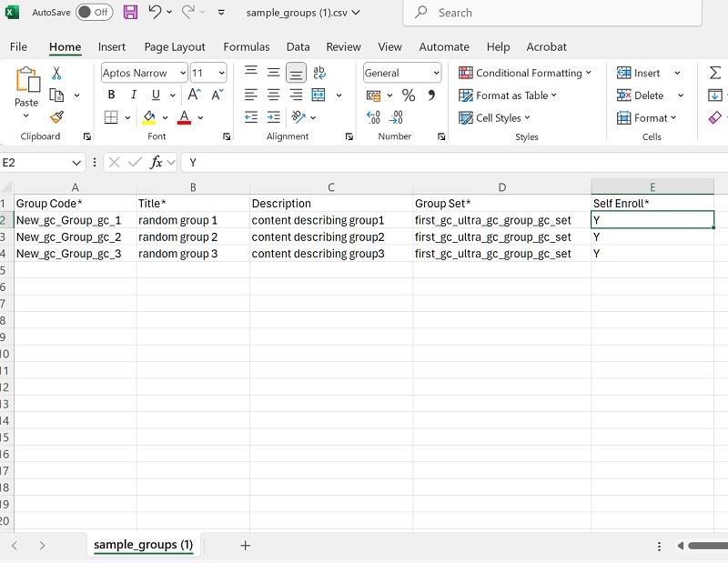
Task: Click the Cut scissors icon
Action: tap(55, 71)
